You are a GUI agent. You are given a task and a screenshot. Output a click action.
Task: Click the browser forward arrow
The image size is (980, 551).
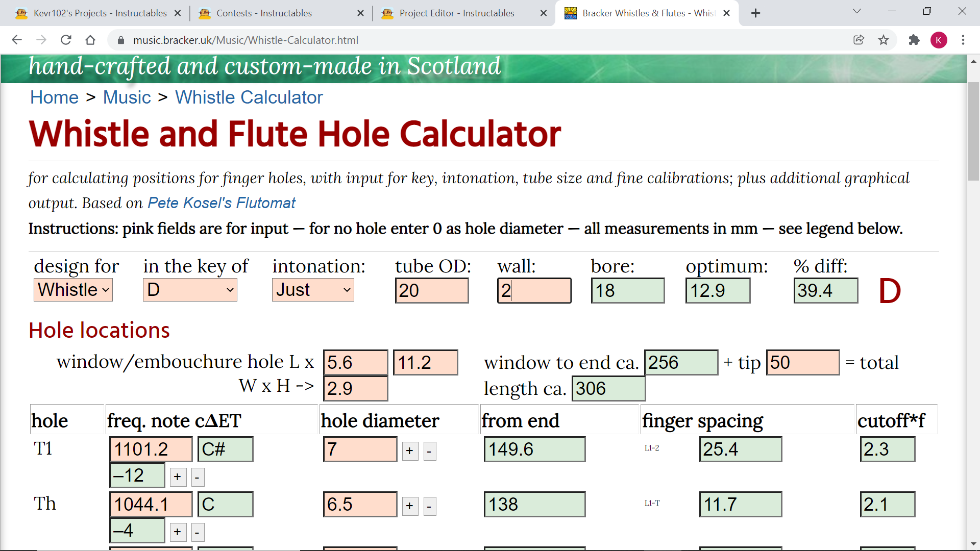pos(41,40)
